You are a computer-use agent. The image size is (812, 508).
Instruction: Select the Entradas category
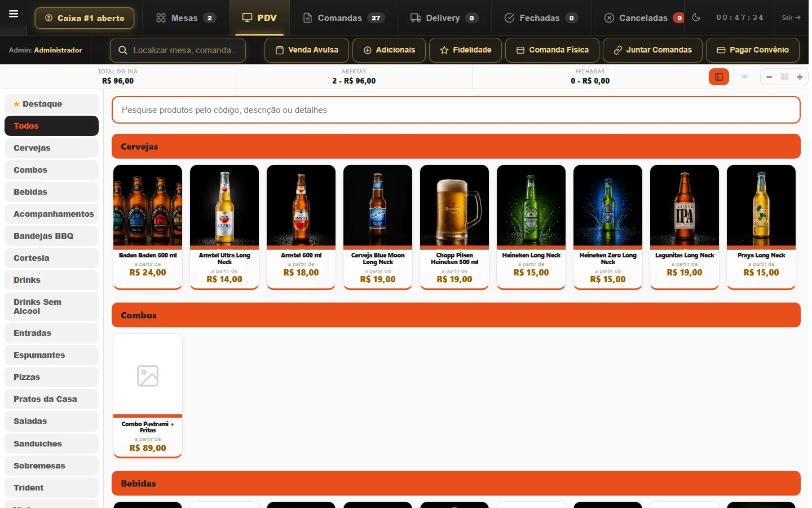51,333
